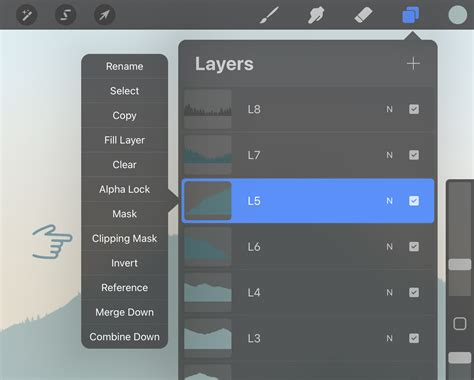Open the Selection tool
The image size is (474, 380).
point(65,15)
